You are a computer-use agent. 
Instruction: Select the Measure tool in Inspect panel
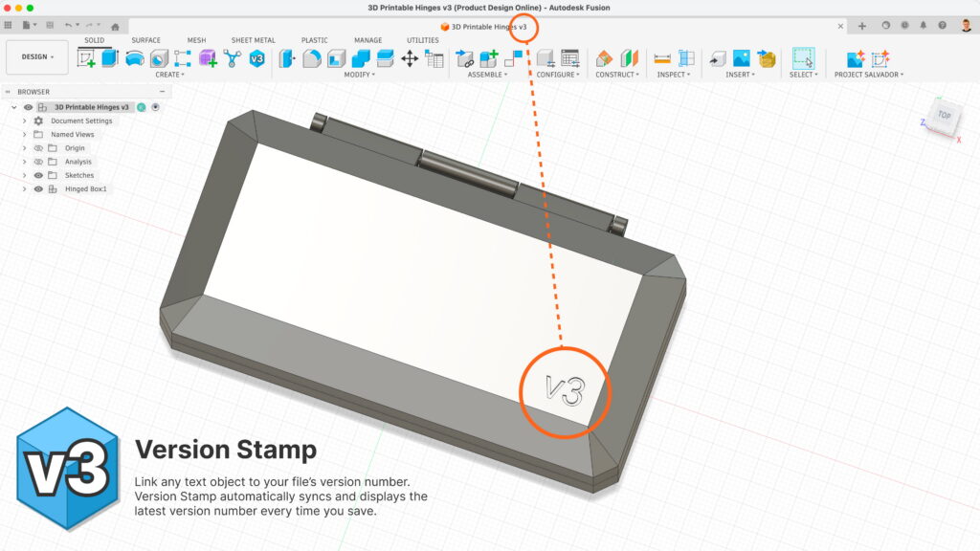tap(661, 56)
